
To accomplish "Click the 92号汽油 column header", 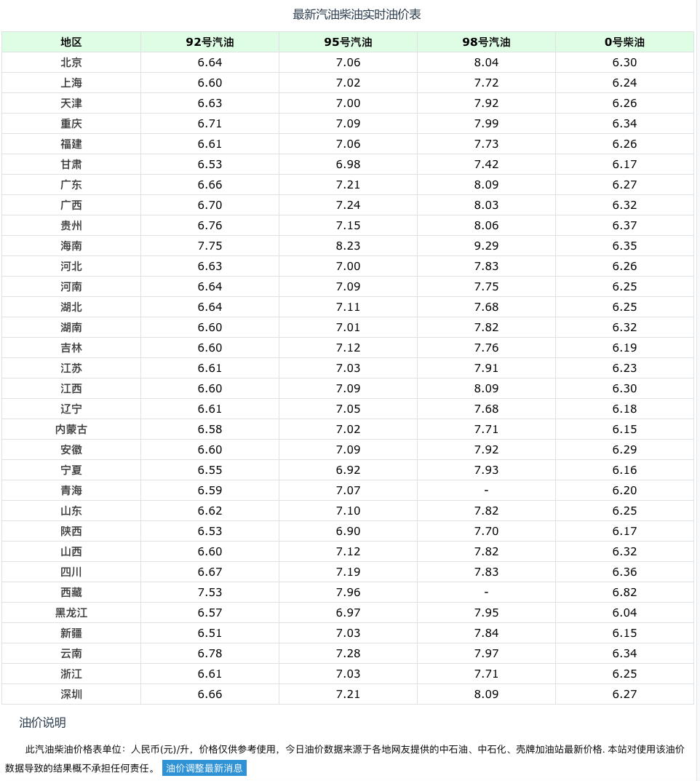I will click(x=210, y=42).
